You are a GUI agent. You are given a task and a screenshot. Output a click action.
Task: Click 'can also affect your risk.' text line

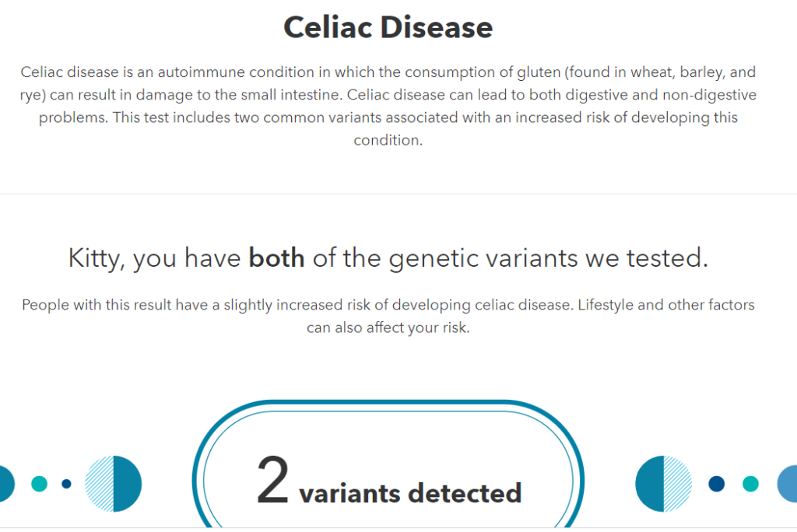(388, 327)
